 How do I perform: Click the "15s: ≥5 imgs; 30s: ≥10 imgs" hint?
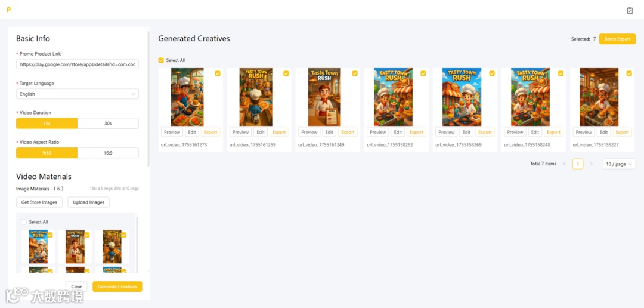(114, 189)
